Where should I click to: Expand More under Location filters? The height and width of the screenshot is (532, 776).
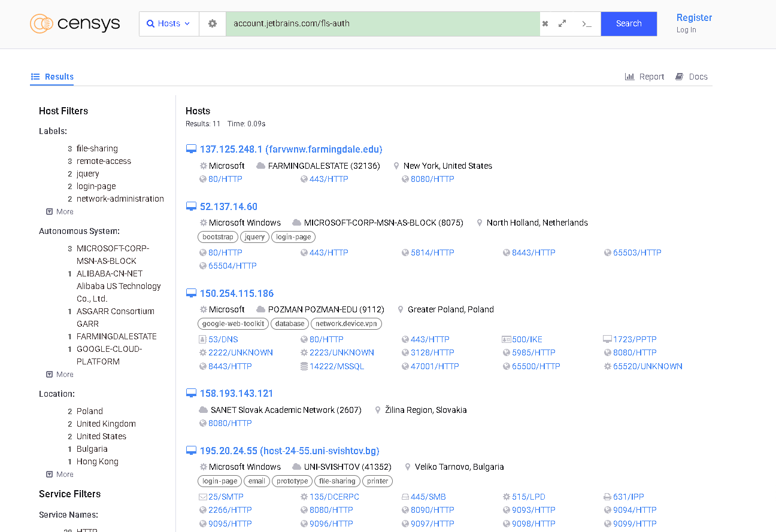[60, 474]
